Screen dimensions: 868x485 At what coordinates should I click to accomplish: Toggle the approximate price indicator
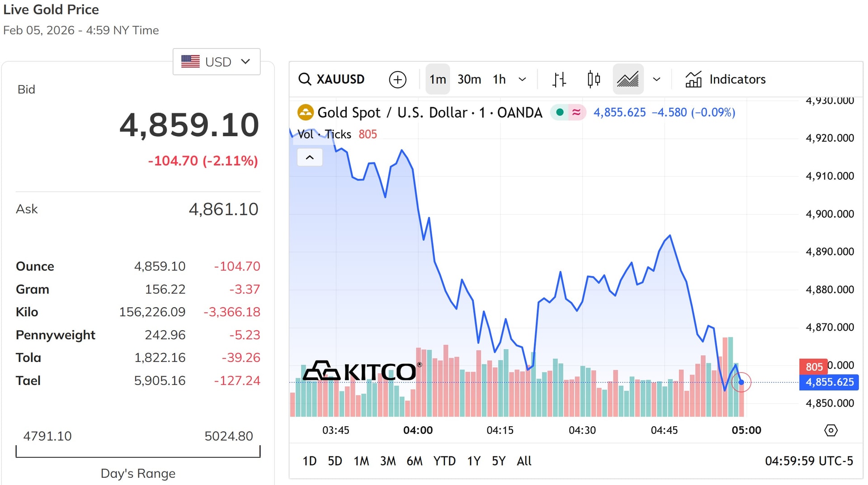click(577, 112)
